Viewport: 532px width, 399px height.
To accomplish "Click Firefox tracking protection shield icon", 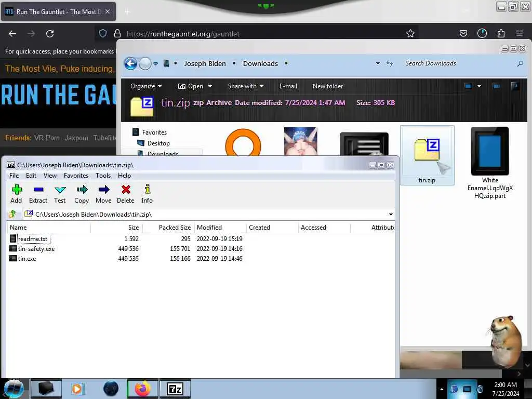I will [103, 33].
